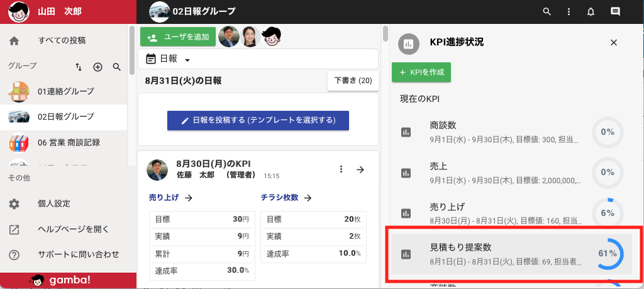Open 下書き (20) drafts
The height and width of the screenshot is (289, 644).
tap(353, 81)
